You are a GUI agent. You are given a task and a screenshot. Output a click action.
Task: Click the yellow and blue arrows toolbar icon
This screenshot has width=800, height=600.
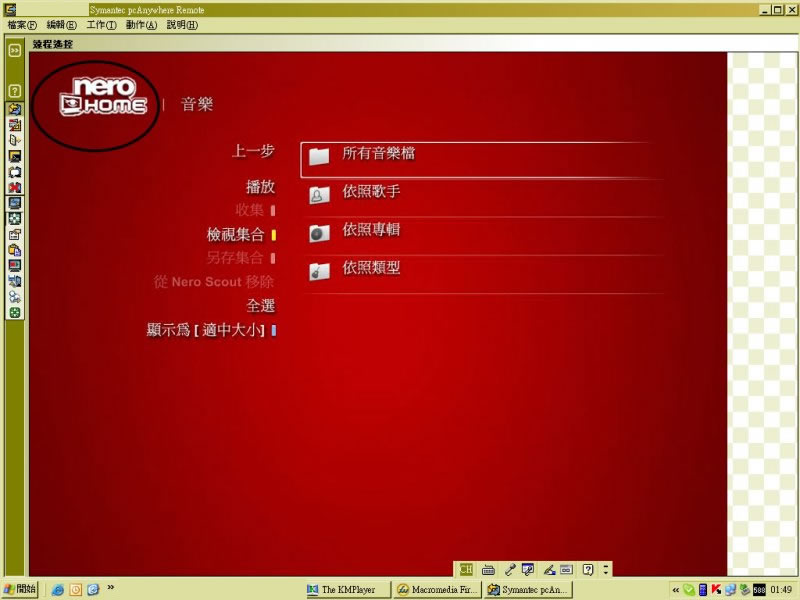[x=15, y=109]
